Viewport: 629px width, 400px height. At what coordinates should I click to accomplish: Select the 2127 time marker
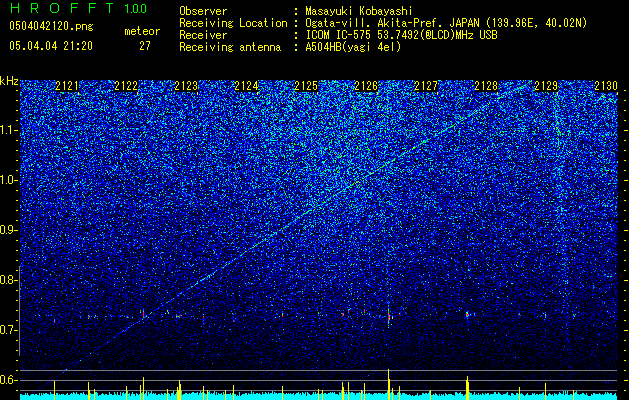[426, 86]
